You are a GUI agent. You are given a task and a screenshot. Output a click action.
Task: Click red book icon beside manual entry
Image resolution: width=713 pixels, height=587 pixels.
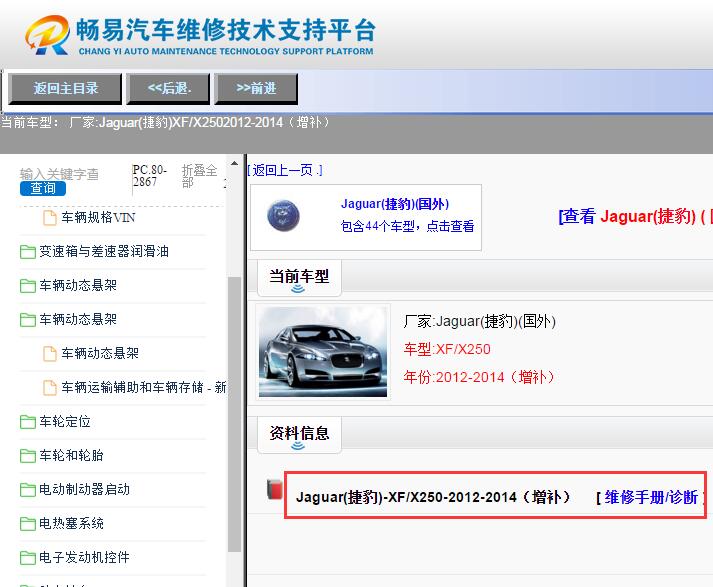tap(274, 490)
